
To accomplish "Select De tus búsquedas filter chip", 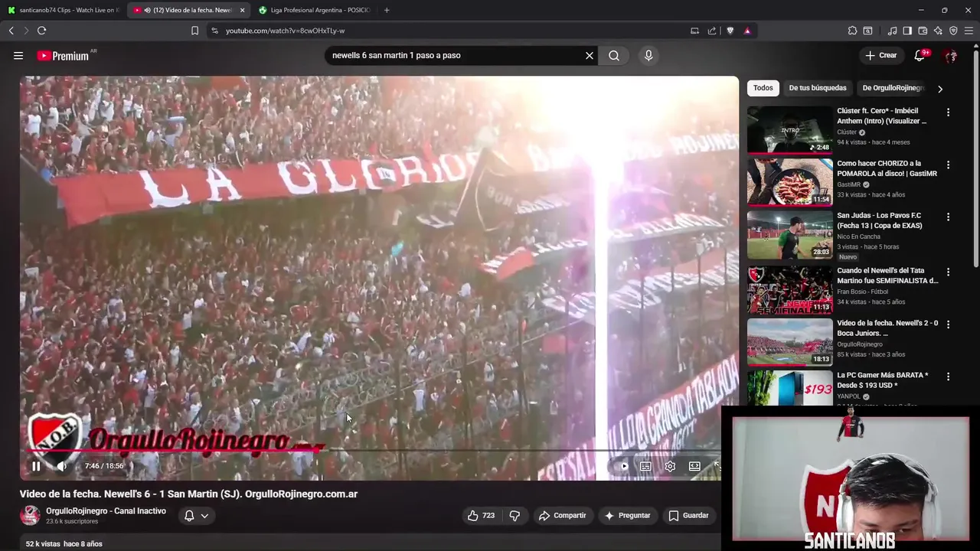I will point(818,88).
